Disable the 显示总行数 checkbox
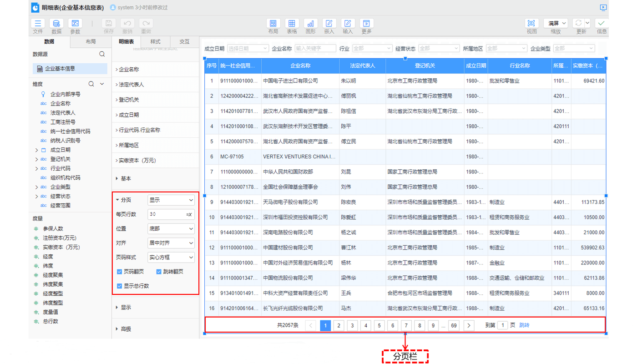The width and height of the screenshot is (637, 364). pyautogui.click(x=120, y=286)
